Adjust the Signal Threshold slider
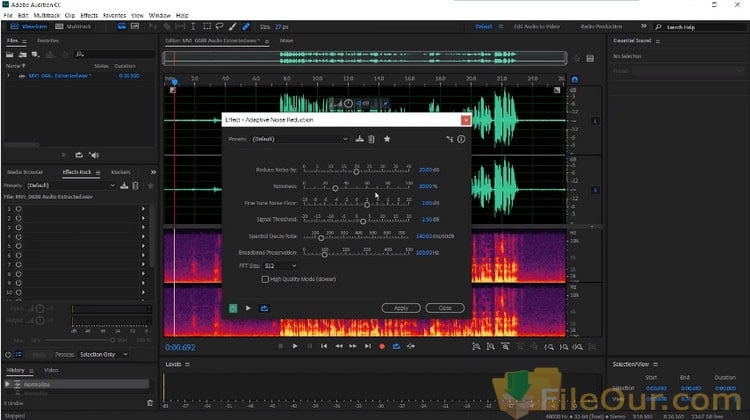 363,221
